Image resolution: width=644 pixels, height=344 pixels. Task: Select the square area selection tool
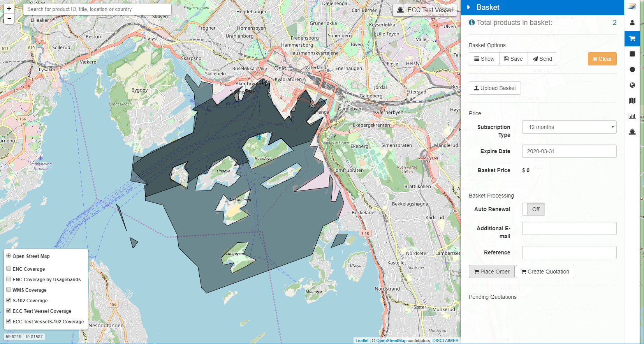pos(632,54)
